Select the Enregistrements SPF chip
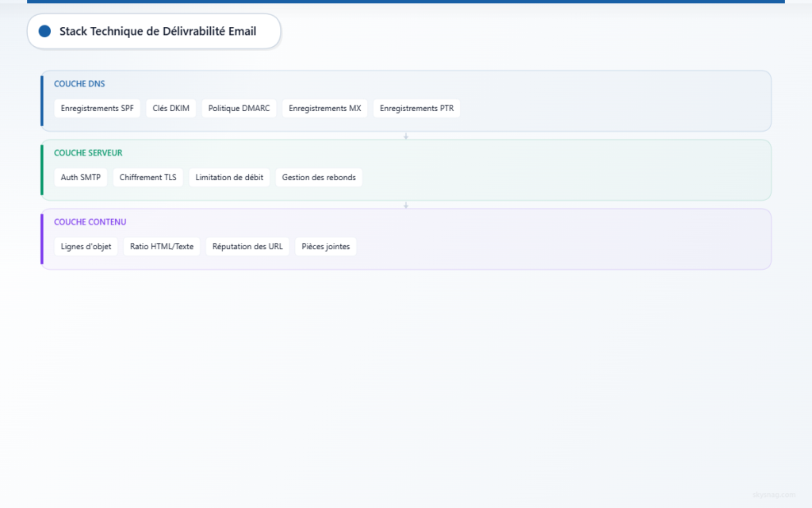The height and width of the screenshot is (508, 812). point(97,108)
